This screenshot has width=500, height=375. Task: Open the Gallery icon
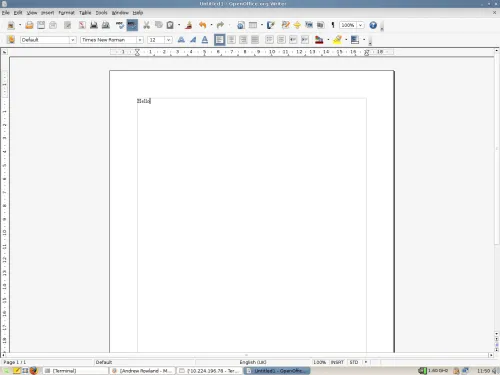pyautogui.click(x=309, y=25)
